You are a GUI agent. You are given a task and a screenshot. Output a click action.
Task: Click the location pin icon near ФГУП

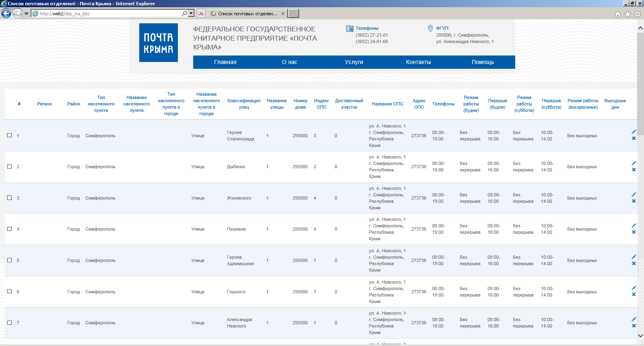pyautogui.click(x=430, y=28)
